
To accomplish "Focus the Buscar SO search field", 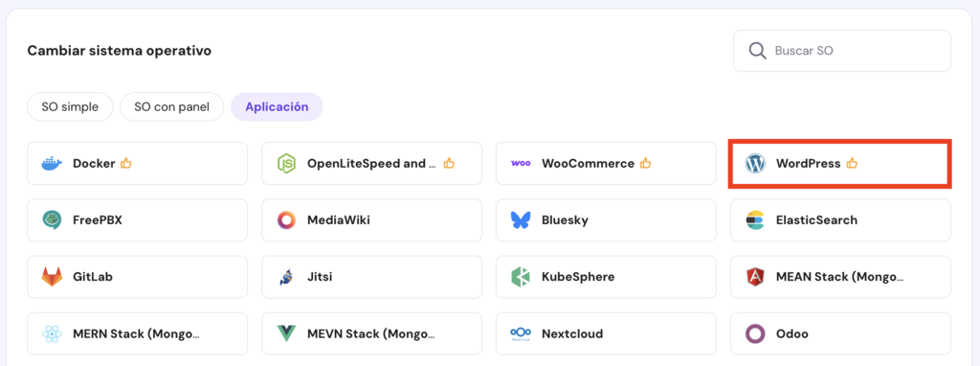I will 842,51.
